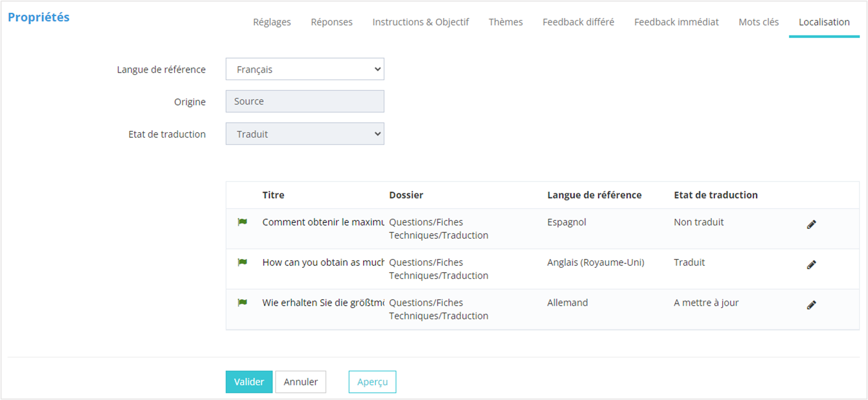Click the green flag beside 'Wie erhalten Sie'
Image resolution: width=868 pixels, height=400 pixels.
242,303
